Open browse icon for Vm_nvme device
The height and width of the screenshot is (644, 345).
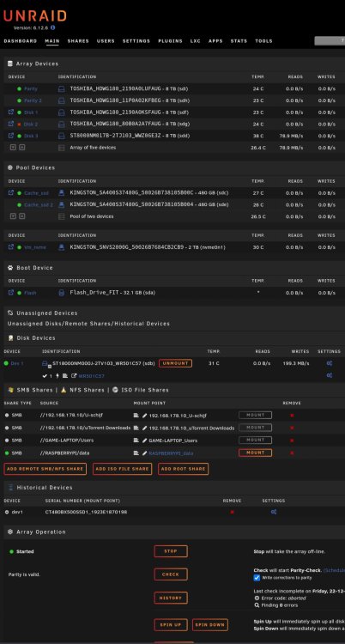pos(11,247)
